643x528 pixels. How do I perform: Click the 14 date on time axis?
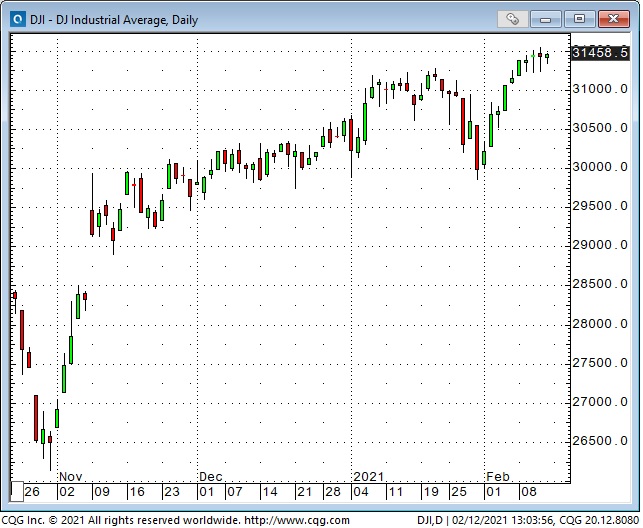pos(269,492)
